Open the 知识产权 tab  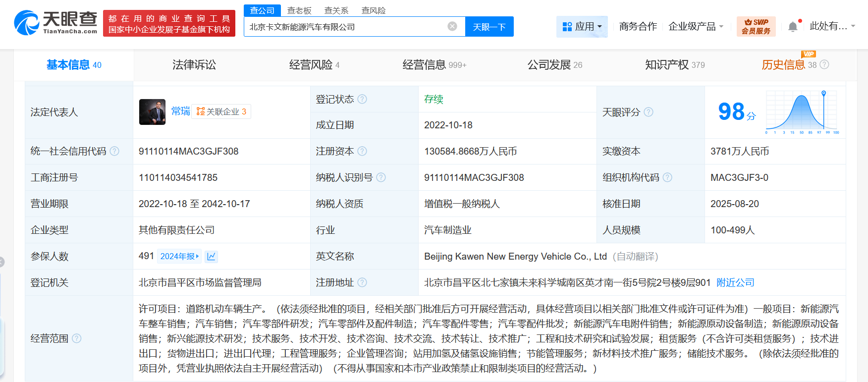point(674,65)
